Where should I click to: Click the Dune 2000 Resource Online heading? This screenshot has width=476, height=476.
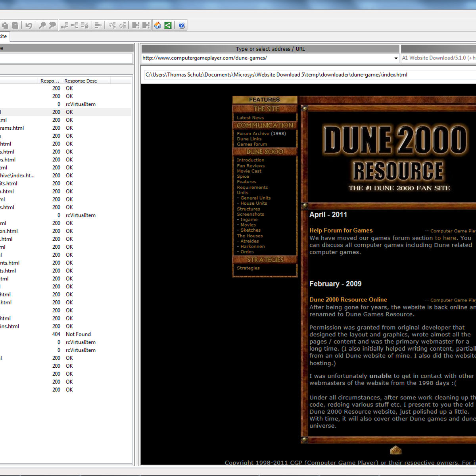point(348,299)
